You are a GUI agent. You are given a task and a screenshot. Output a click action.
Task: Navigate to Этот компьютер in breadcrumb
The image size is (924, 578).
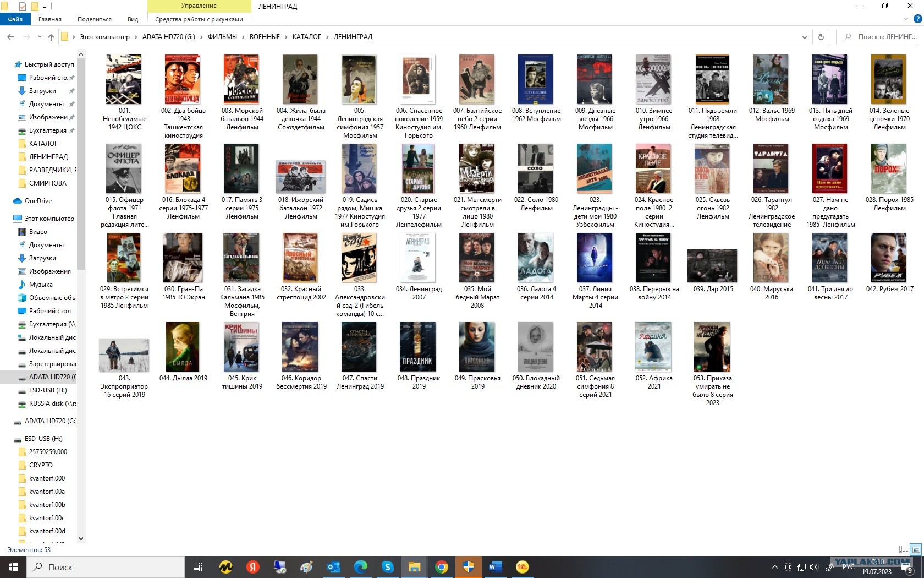(105, 37)
